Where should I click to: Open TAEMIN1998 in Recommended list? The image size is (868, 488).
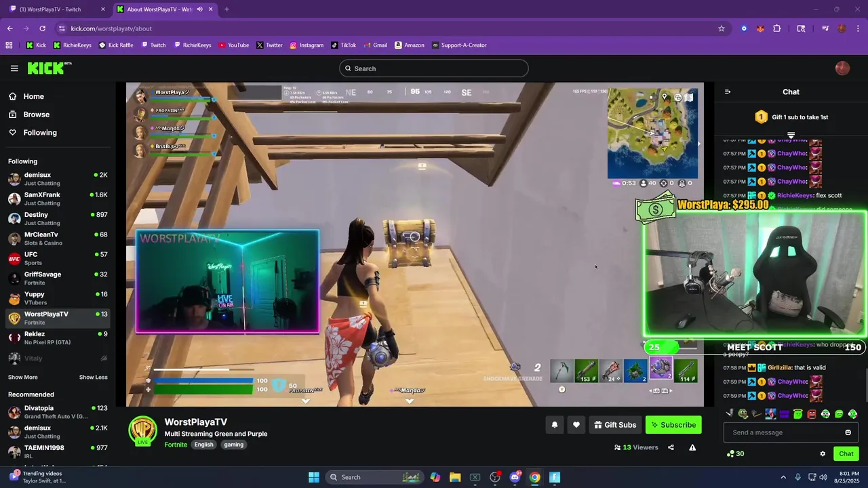point(58,451)
